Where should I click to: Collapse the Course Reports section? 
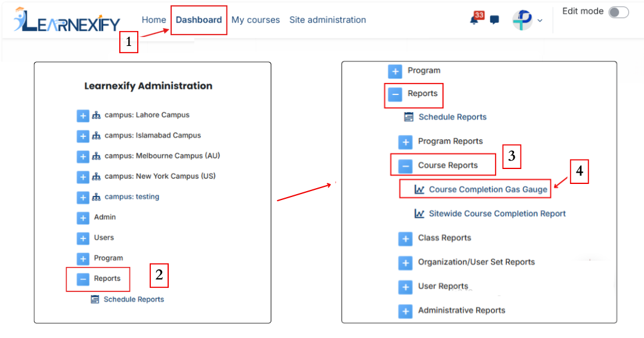(405, 166)
